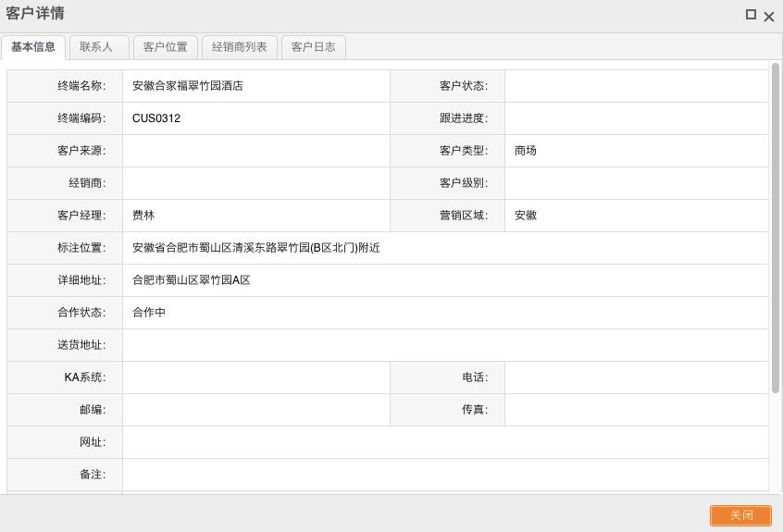Go to the 客户位置 tab

click(166, 47)
